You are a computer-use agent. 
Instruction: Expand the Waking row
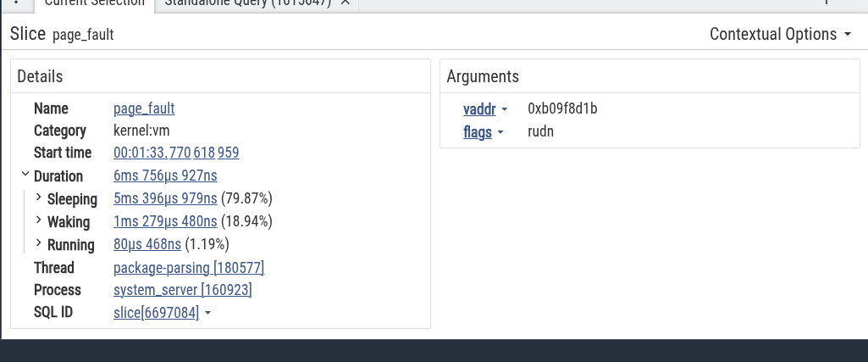coord(39,221)
